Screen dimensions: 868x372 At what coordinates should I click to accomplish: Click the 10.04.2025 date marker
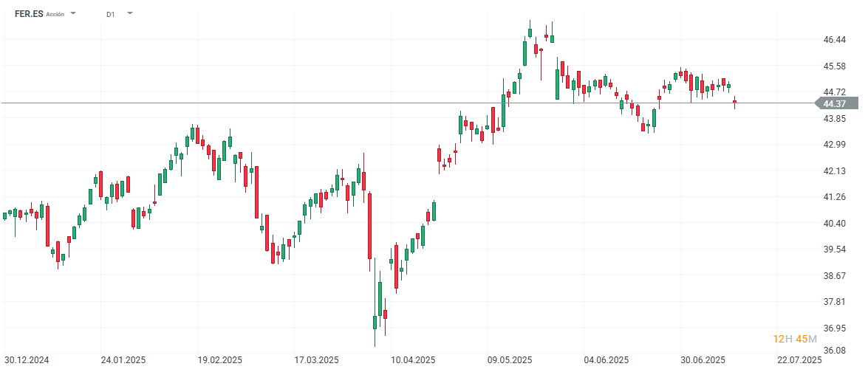(x=413, y=360)
